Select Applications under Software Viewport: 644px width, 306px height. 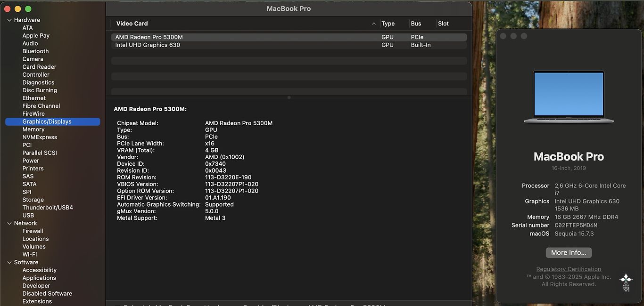pos(39,278)
